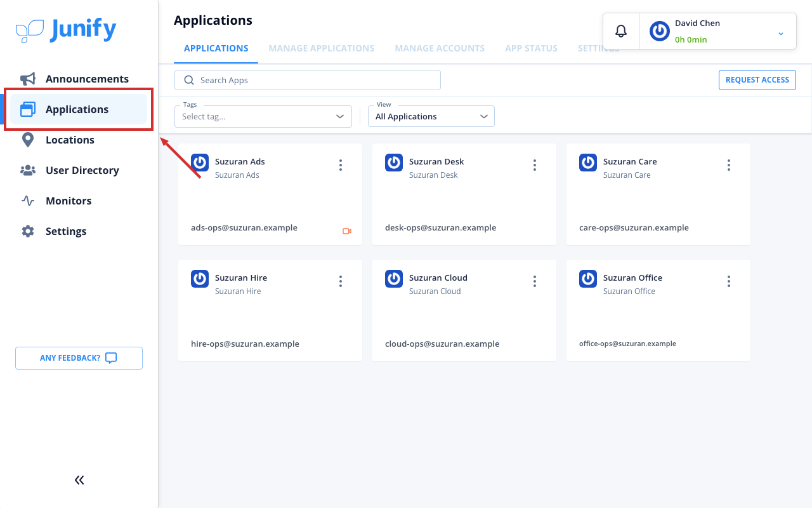Open Locations in the sidebar

coord(79,140)
